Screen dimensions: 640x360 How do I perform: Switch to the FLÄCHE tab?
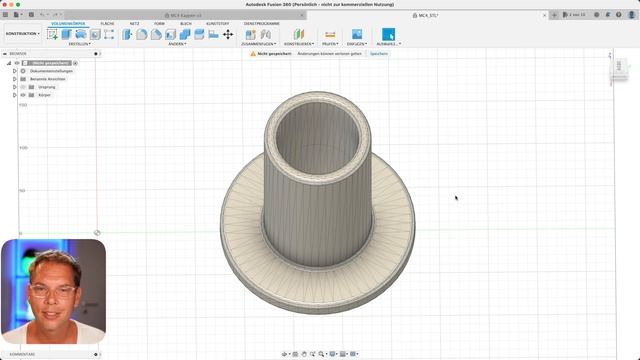click(107, 24)
